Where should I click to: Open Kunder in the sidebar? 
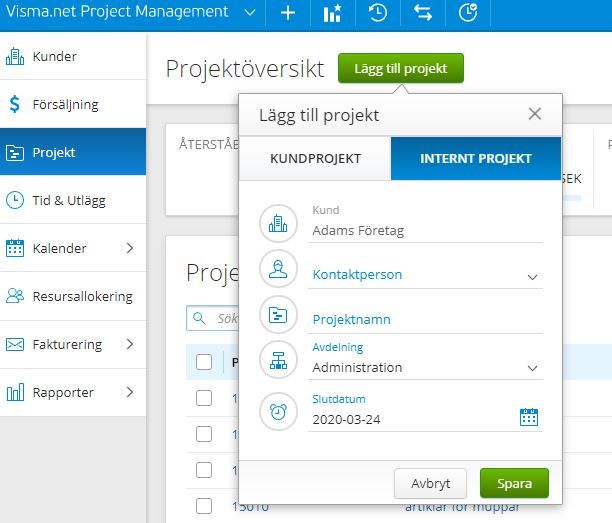(x=54, y=57)
